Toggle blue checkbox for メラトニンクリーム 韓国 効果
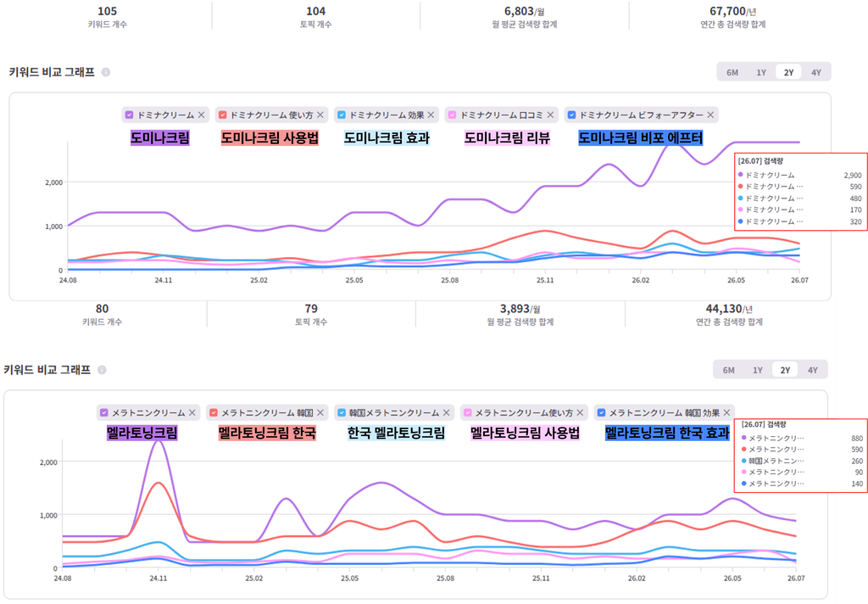 pos(602,413)
